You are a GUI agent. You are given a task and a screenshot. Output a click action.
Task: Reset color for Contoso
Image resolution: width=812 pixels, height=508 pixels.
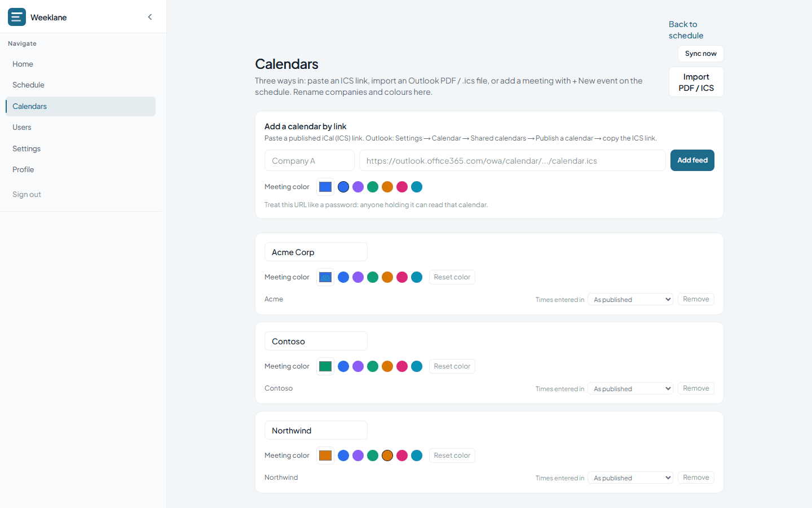coord(452,366)
